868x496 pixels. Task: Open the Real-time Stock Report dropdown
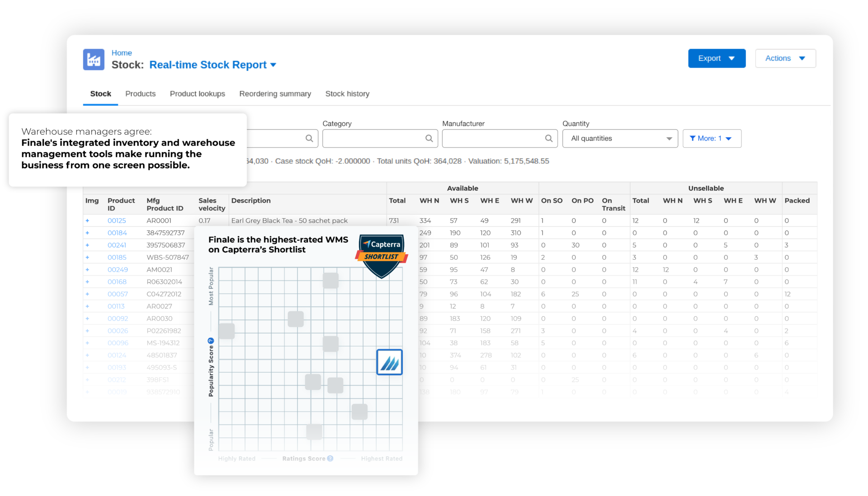click(213, 65)
